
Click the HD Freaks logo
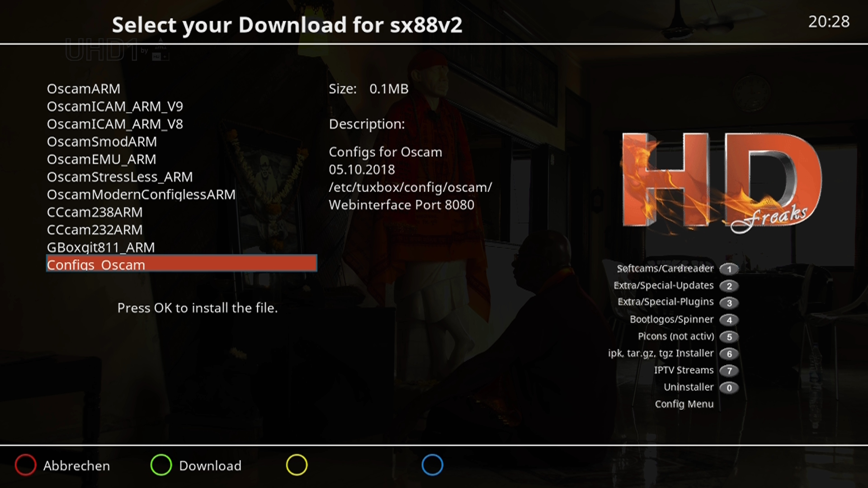pyautogui.click(x=722, y=183)
